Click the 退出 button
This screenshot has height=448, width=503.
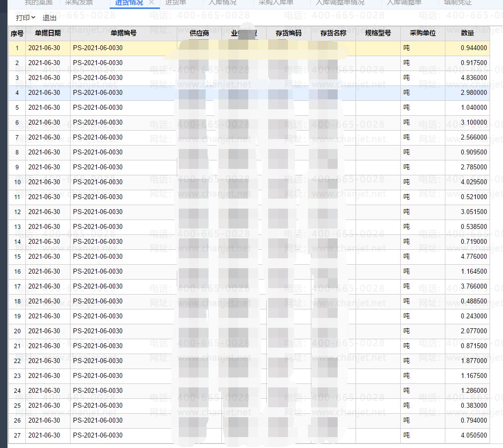point(50,18)
